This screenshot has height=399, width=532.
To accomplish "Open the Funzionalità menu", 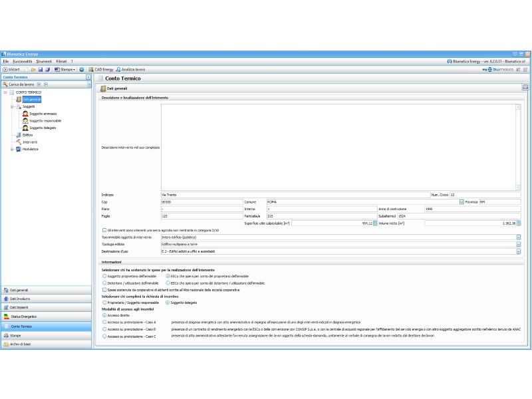I will 23,61.
